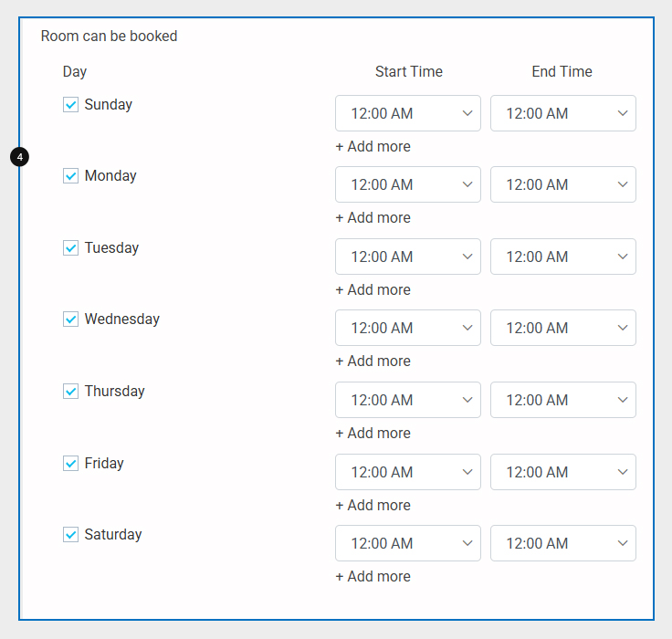Toggle the Monday checkbox

click(x=70, y=176)
